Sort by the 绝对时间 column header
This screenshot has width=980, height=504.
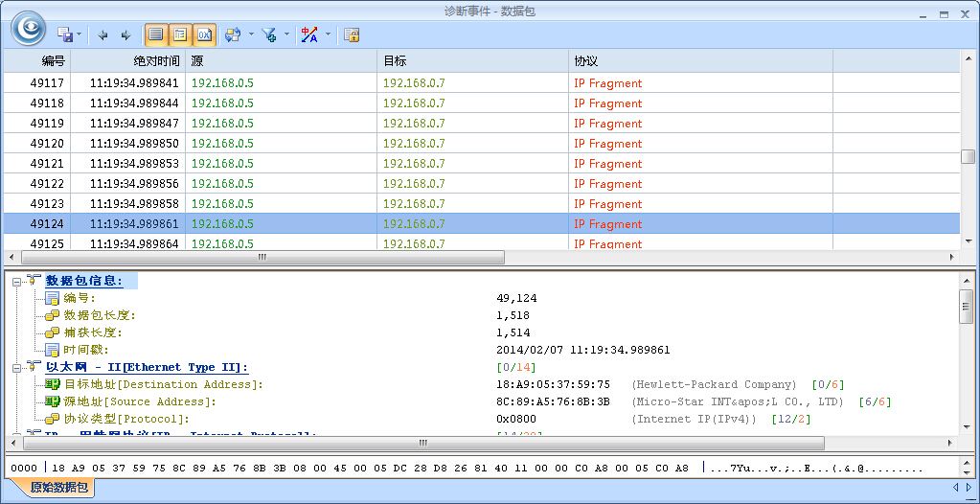tap(155, 60)
